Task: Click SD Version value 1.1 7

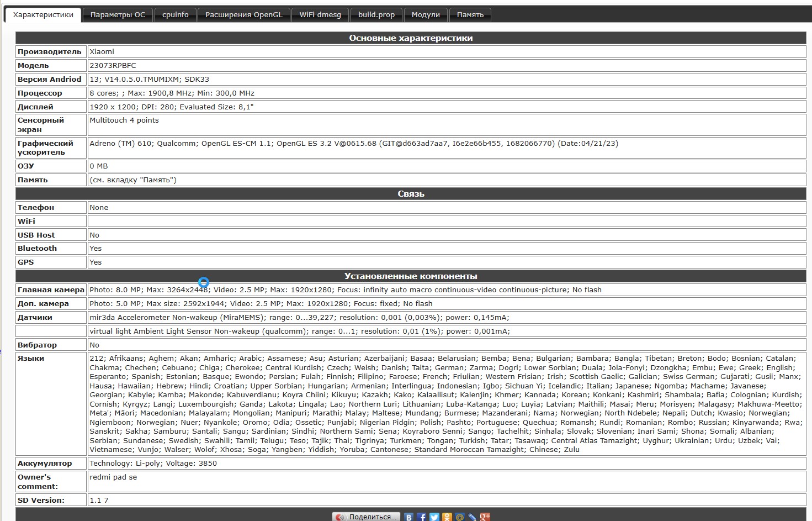Action: click(99, 500)
